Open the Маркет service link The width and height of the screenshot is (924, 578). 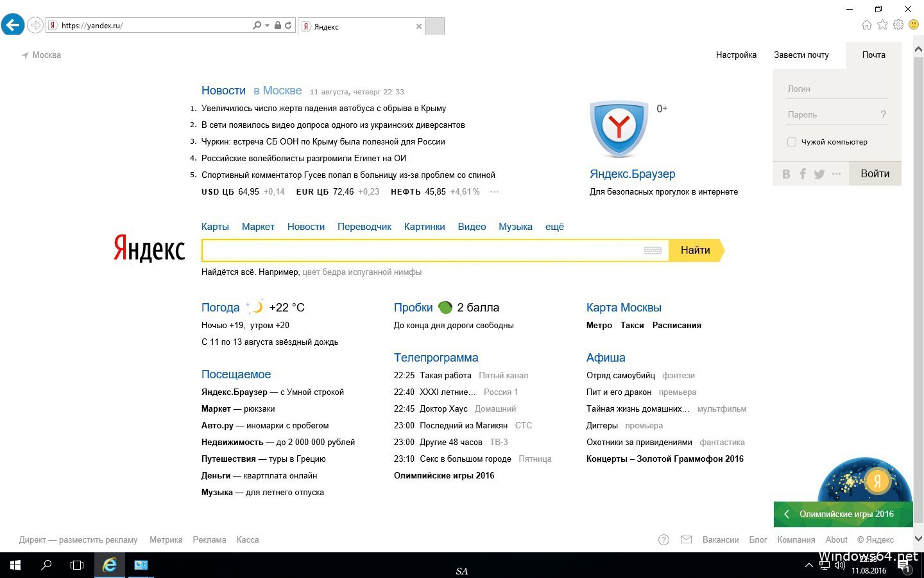click(x=258, y=227)
